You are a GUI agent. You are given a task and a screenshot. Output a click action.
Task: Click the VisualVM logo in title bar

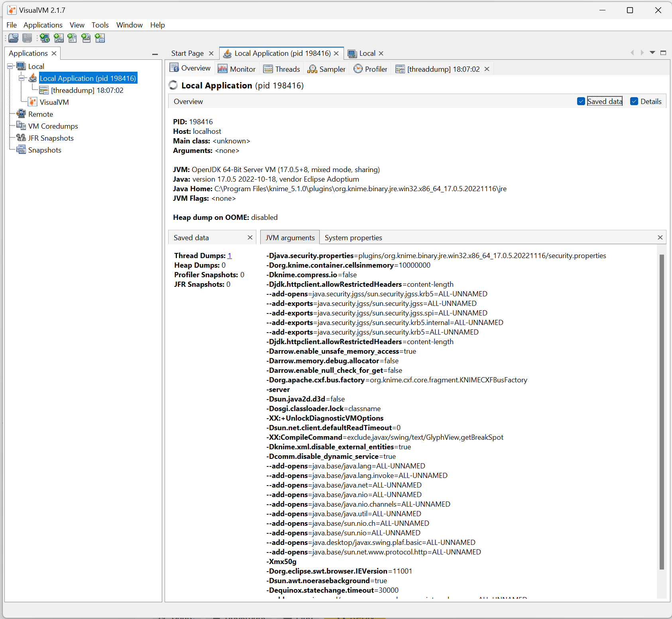[x=12, y=10]
